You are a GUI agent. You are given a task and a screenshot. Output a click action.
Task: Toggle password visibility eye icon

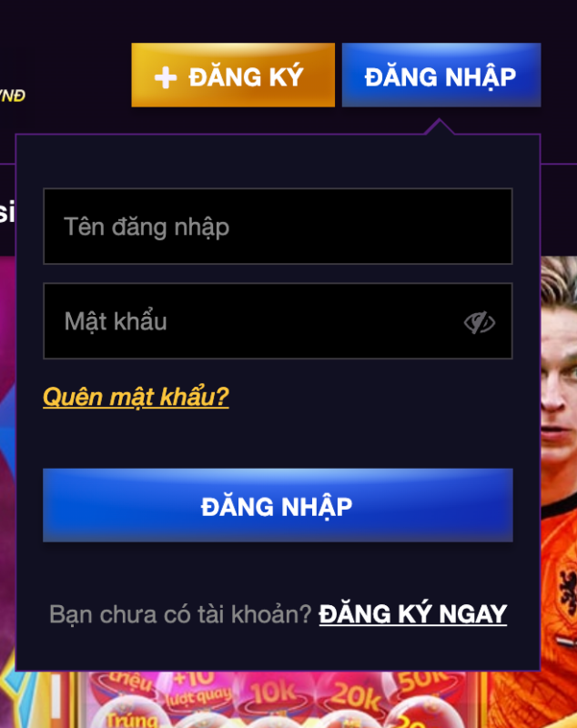(x=480, y=322)
